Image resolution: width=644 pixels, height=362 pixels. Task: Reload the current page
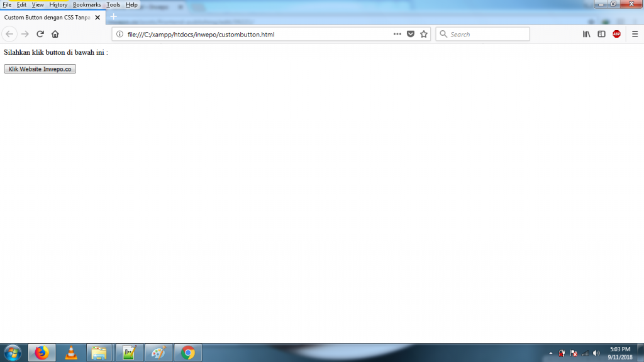(x=40, y=34)
